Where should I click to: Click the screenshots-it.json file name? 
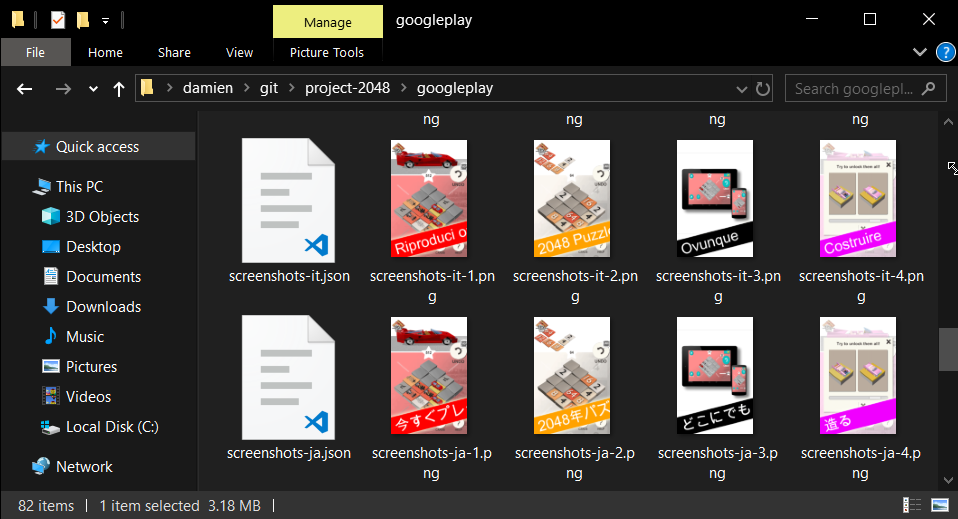289,276
